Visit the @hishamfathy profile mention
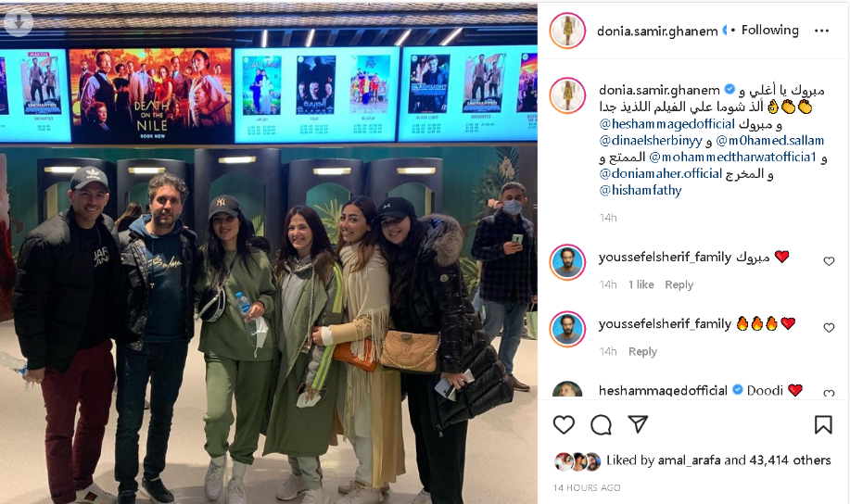The image size is (850, 504). [641, 190]
